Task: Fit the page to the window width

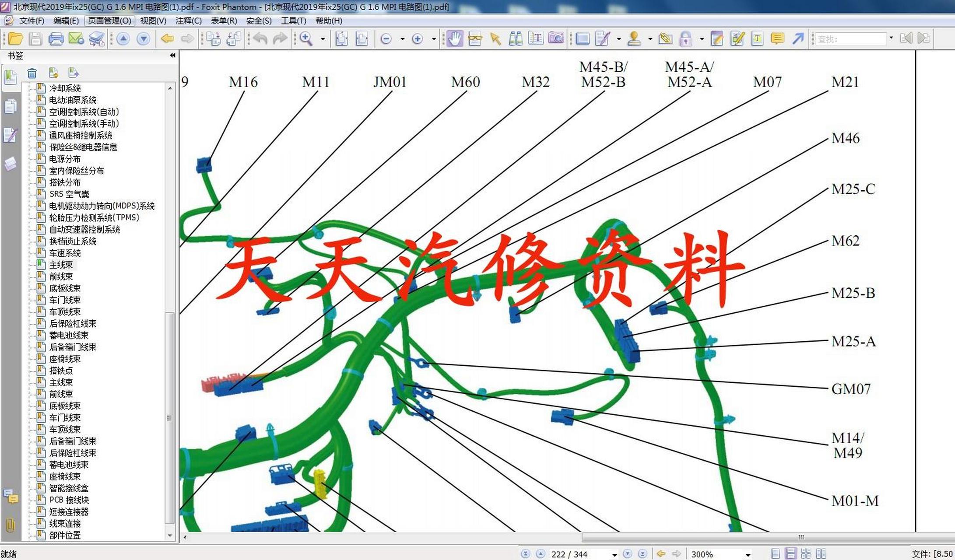Action: click(x=362, y=39)
